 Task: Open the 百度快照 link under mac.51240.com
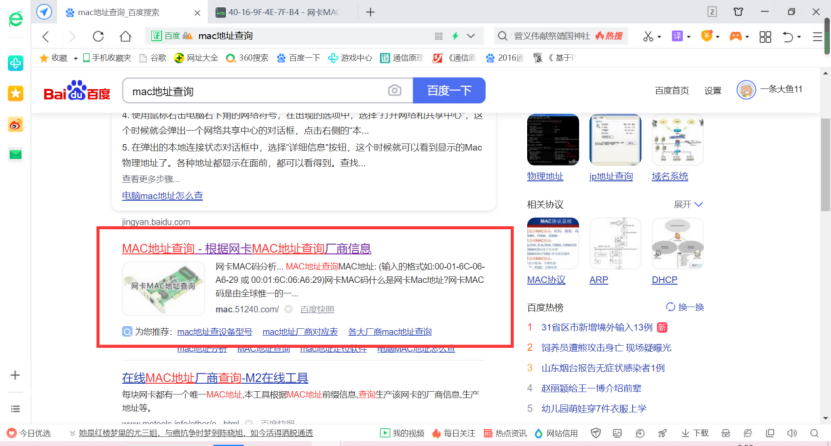317,309
